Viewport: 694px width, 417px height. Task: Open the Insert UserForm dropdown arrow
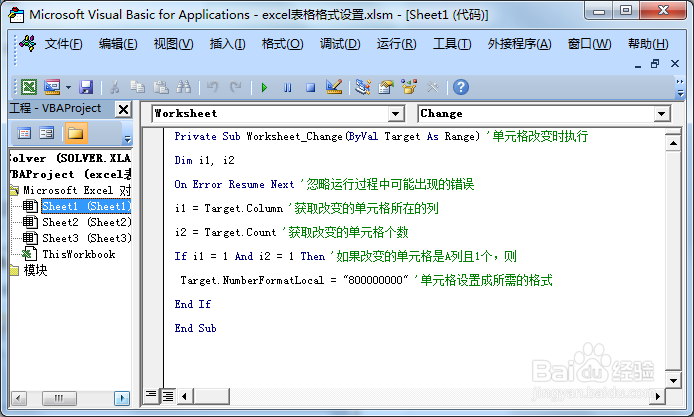(x=68, y=87)
